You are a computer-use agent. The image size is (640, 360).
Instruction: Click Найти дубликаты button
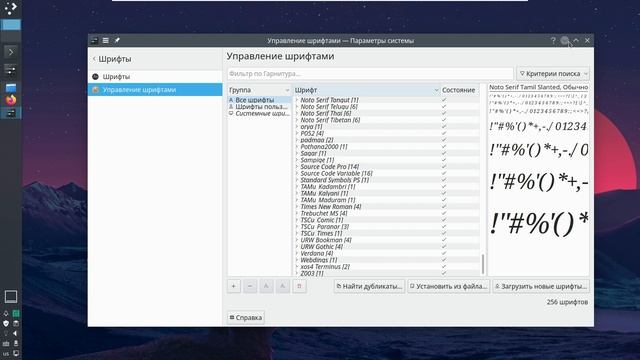369,286
